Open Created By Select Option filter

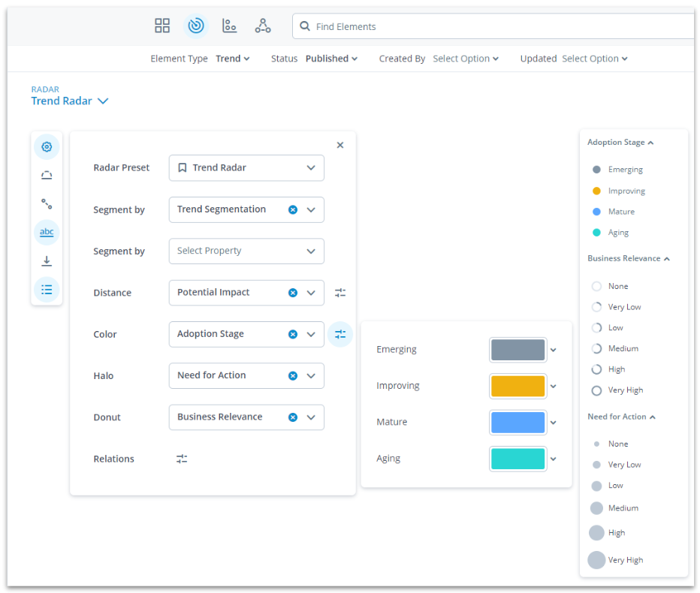466,59
